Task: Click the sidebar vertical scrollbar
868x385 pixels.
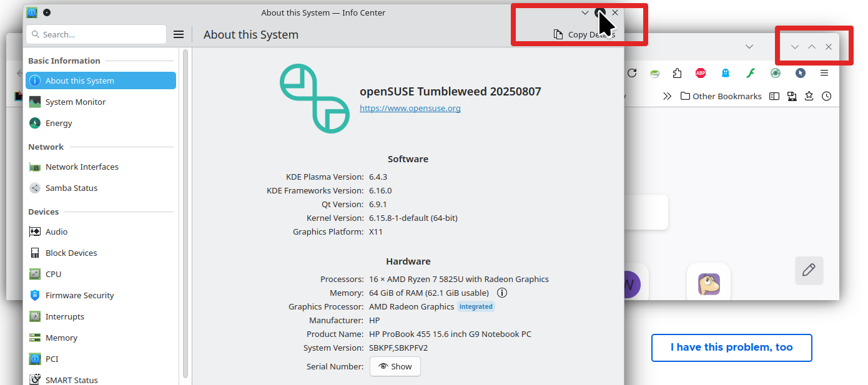Action: click(x=185, y=212)
